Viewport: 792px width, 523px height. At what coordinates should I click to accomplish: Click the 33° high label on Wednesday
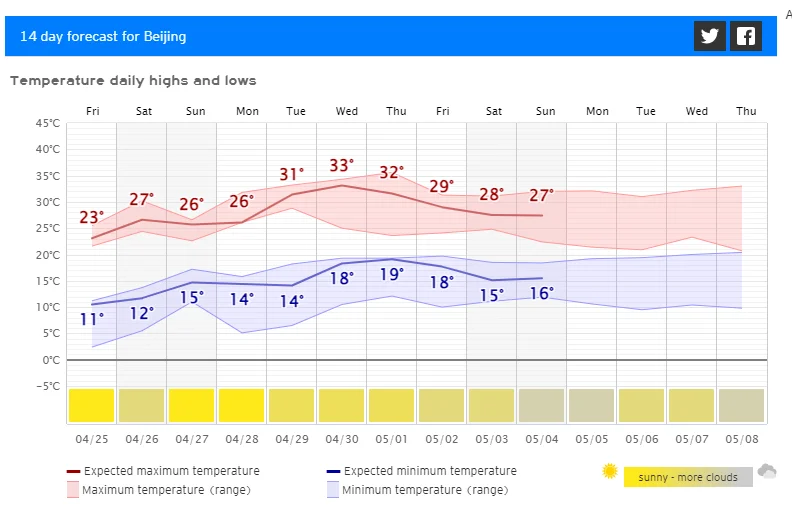(x=342, y=166)
